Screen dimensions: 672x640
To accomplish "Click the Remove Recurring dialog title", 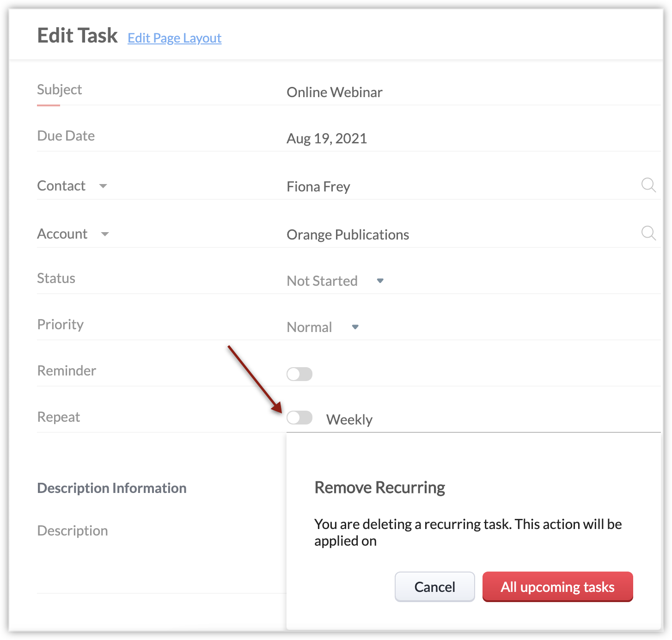I will [x=380, y=487].
